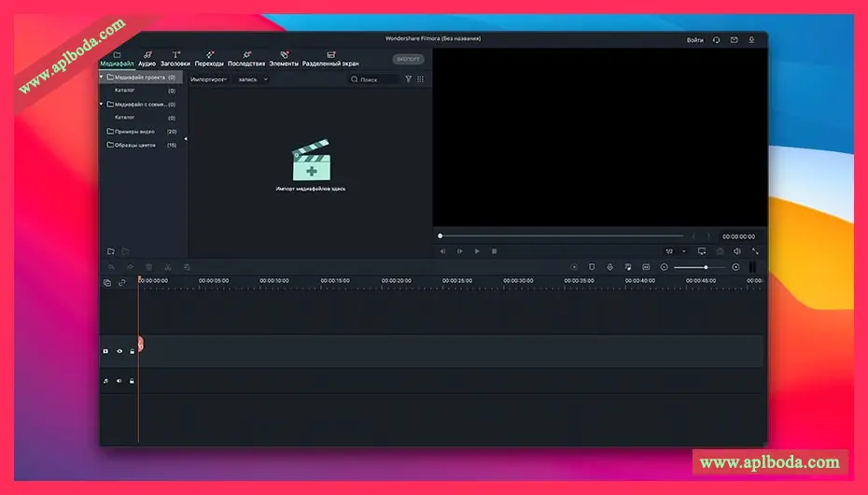The width and height of the screenshot is (868, 495).
Task: Click the microphone voiceover record icon
Action: 609,267
